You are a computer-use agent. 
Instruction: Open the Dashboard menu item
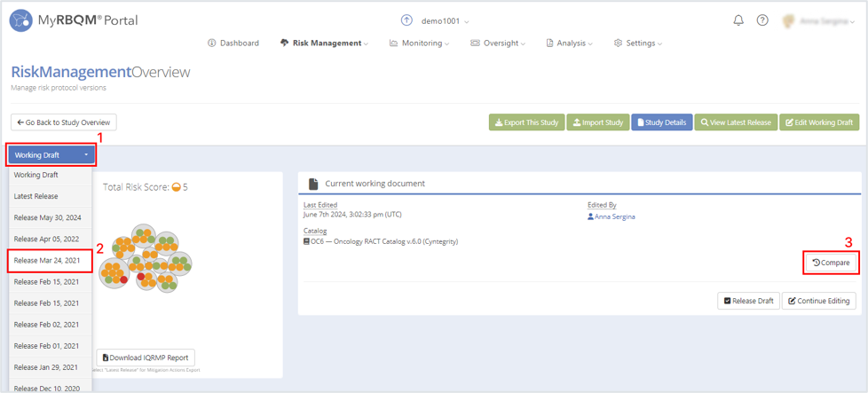[233, 43]
